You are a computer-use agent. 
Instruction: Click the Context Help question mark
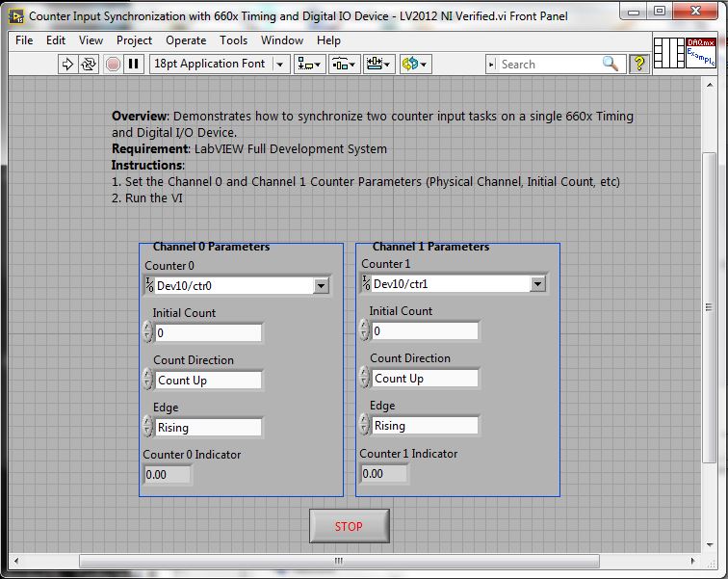point(638,64)
